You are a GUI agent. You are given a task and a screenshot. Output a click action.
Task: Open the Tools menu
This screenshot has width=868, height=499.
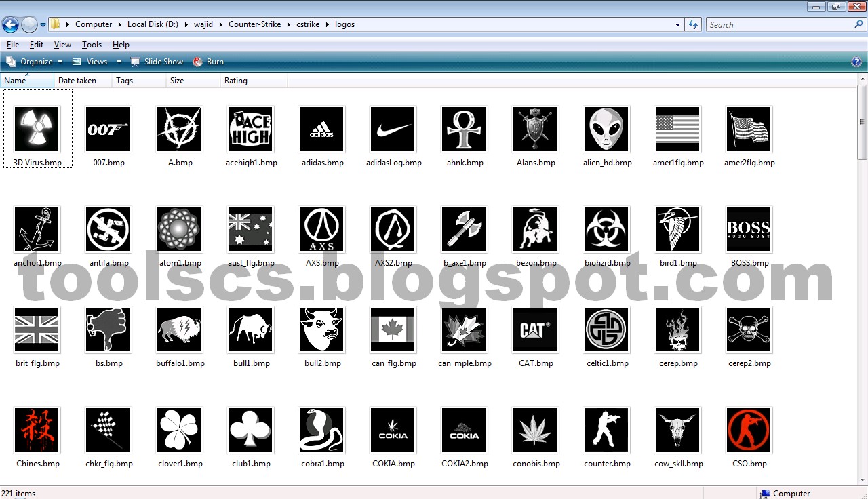click(x=92, y=45)
